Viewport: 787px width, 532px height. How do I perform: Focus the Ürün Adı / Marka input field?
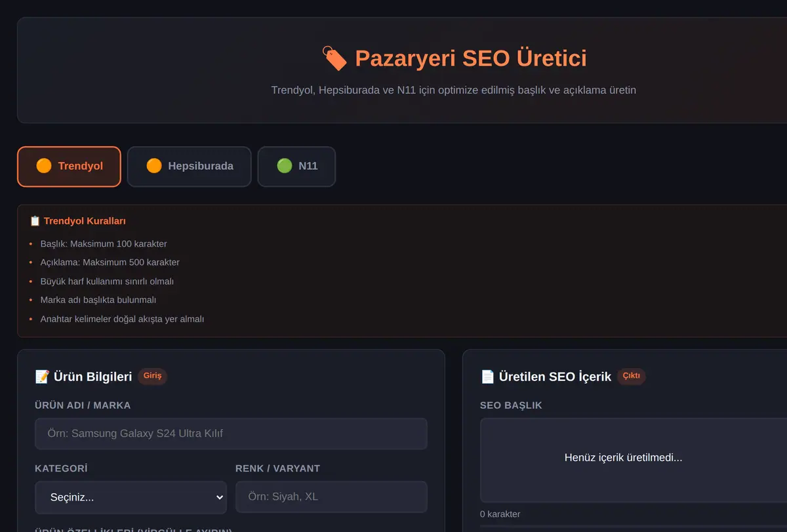tap(231, 434)
